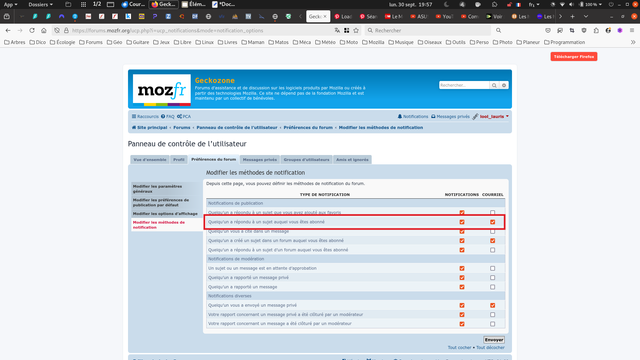This screenshot has width=640, height=360.
Task: Click the forum search magnifier button
Action: pos(494,85)
